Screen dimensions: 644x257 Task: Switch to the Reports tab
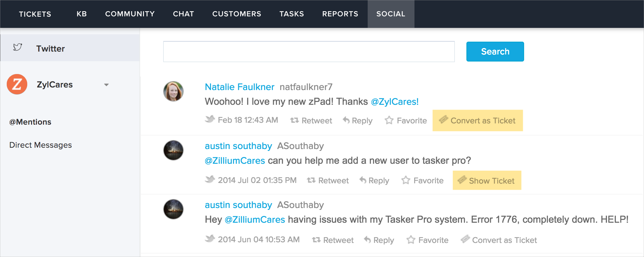click(340, 14)
